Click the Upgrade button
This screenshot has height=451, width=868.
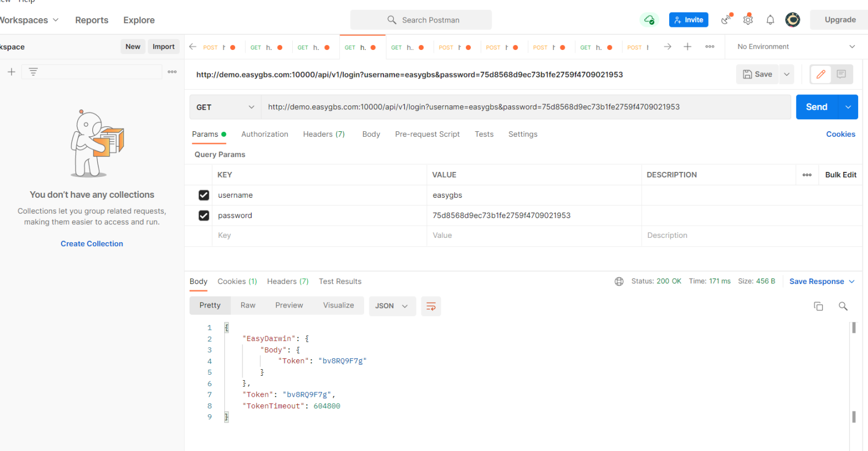[x=840, y=20]
